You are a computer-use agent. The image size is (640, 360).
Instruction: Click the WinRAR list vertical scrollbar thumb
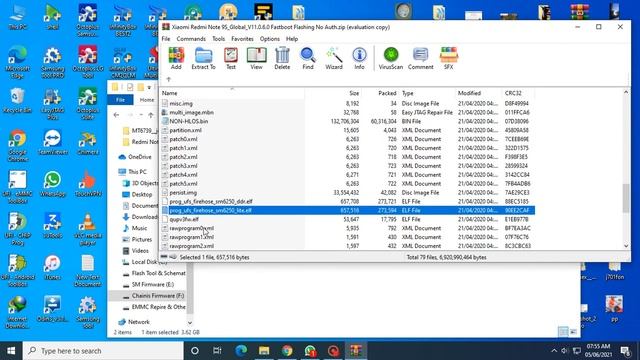(626, 198)
